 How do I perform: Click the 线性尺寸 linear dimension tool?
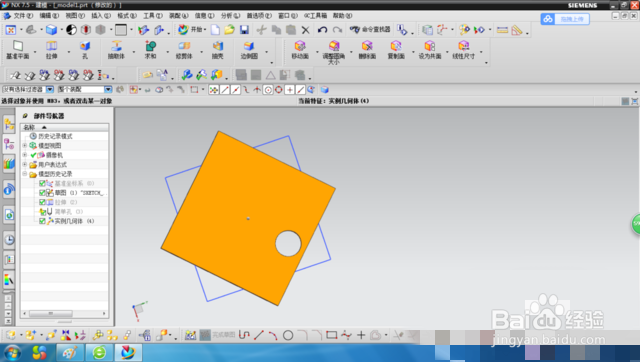click(x=464, y=50)
